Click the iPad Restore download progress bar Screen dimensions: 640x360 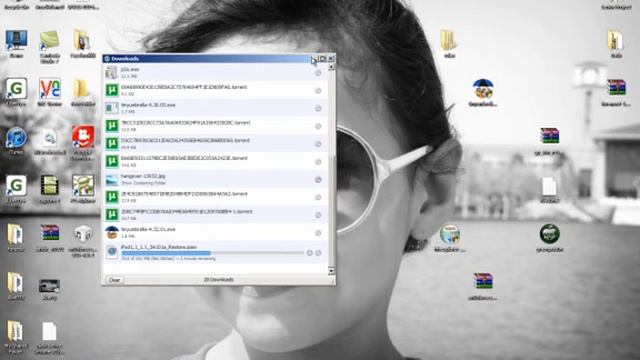tap(213, 253)
